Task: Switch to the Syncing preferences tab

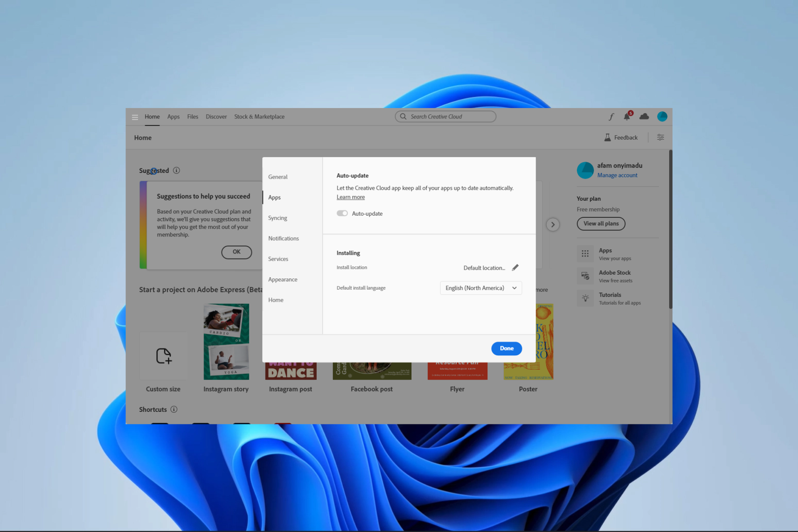Action: (x=277, y=218)
